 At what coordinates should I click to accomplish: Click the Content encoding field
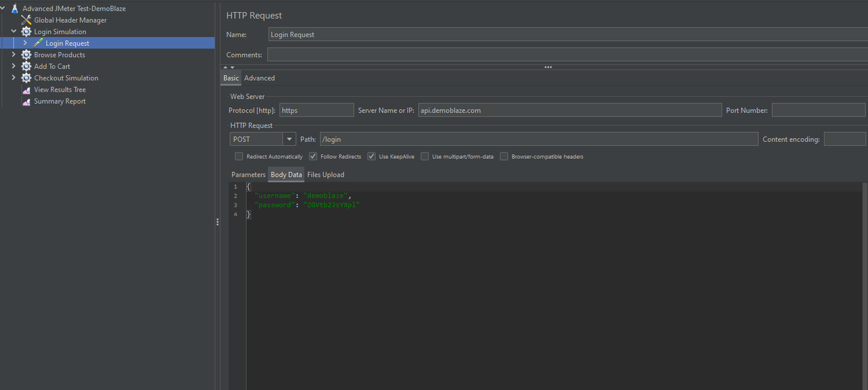point(844,139)
